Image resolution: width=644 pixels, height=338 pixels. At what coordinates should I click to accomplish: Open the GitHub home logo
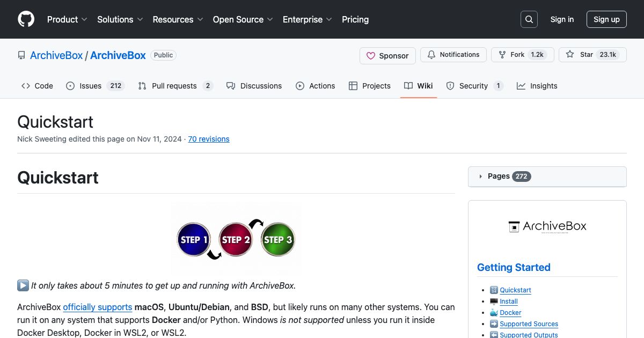tap(26, 19)
